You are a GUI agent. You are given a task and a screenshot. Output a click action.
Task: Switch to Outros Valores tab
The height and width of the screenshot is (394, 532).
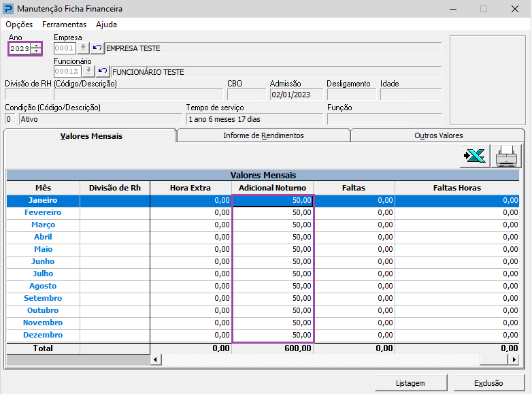click(438, 135)
